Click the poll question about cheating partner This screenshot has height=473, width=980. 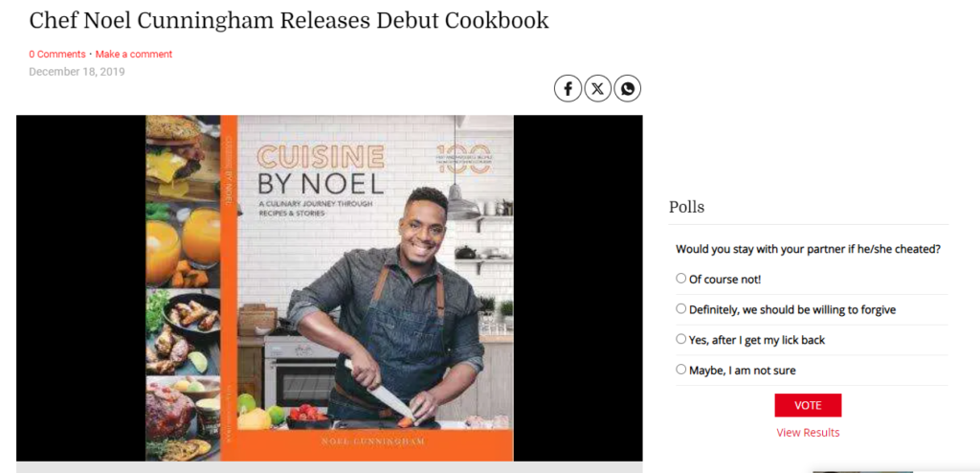point(808,249)
